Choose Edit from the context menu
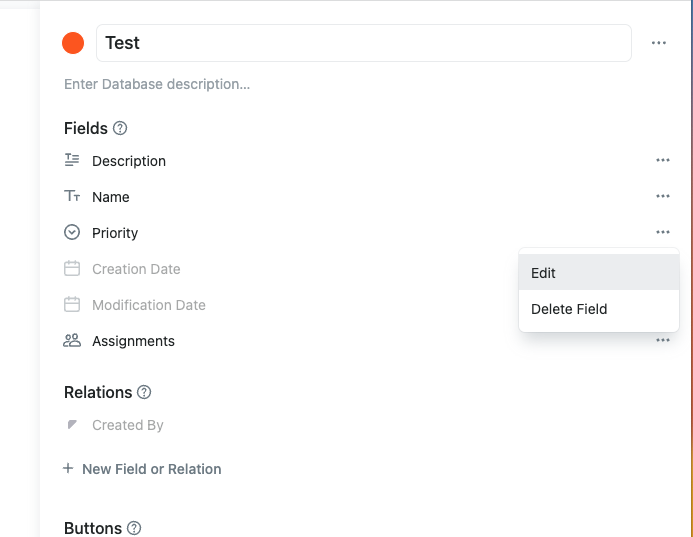The height and width of the screenshot is (537, 693). point(544,273)
